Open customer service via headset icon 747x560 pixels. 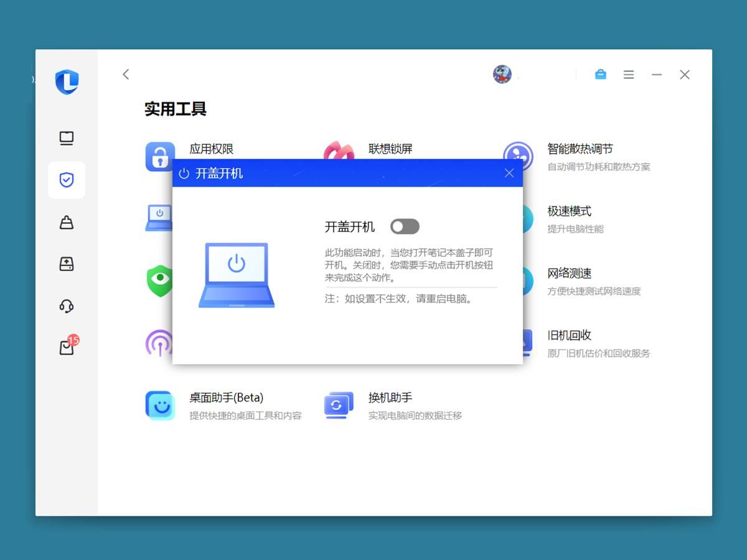tap(67, 306)
